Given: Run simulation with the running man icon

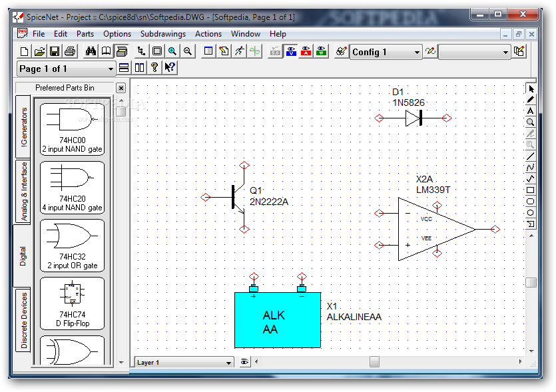Looking at the screenshot, I should click(x=239, y=52).
